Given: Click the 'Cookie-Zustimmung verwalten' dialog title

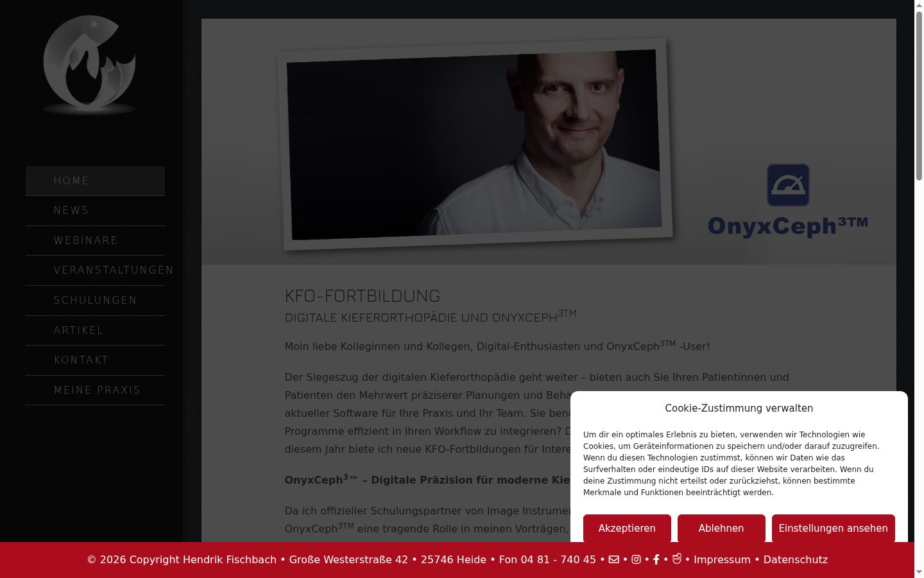Looking at the screenshot, I should pyautogui.click(x=739, y=408).
